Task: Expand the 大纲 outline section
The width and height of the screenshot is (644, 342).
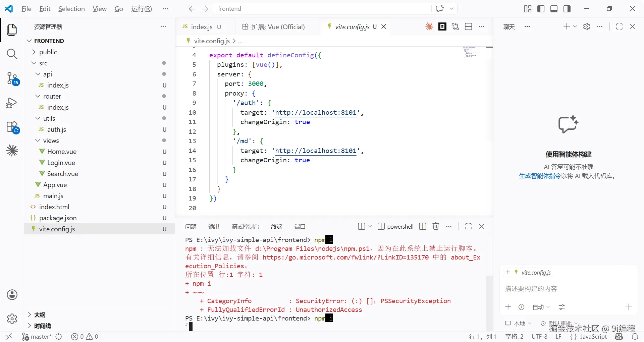Action: (x=99, y=315)
